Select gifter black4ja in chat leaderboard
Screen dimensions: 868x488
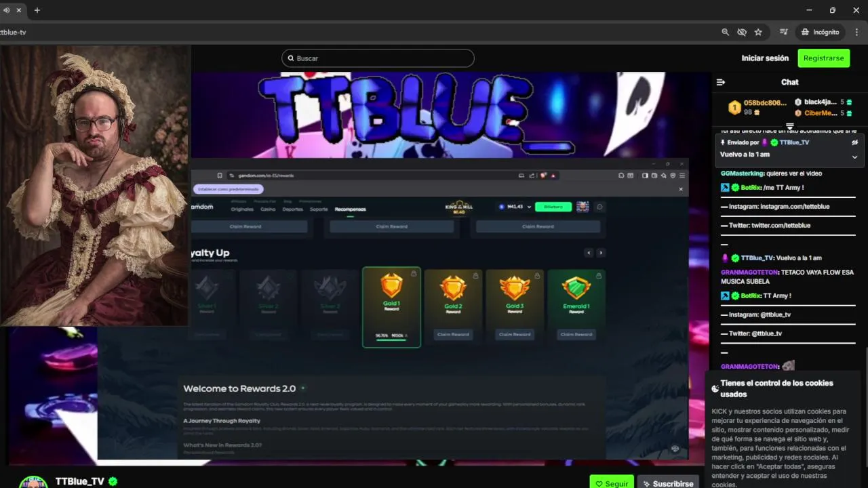click(820, 102)
